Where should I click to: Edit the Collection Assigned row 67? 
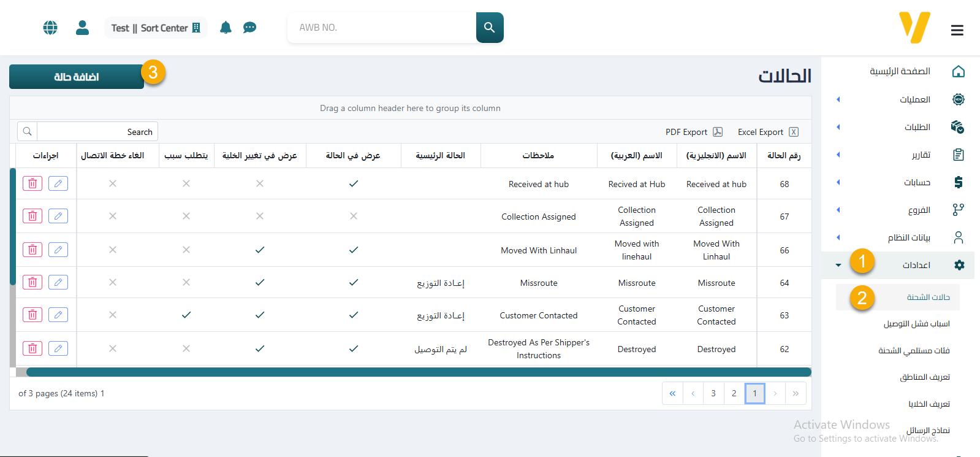58,216
